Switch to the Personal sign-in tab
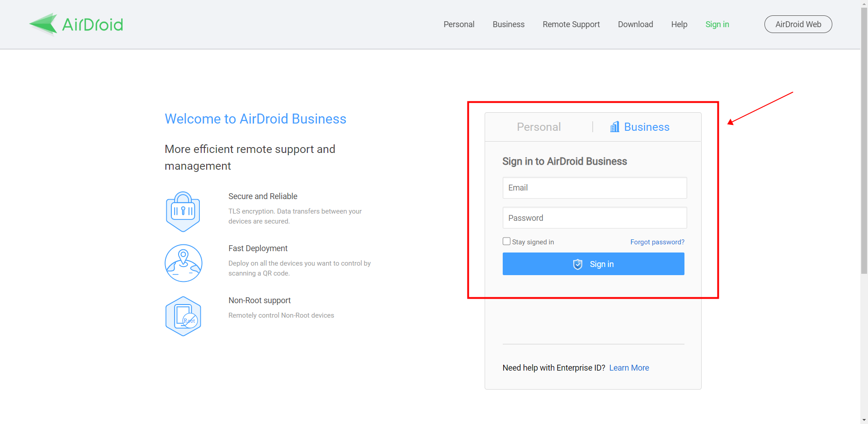868x424 pixels. point(539,127)
